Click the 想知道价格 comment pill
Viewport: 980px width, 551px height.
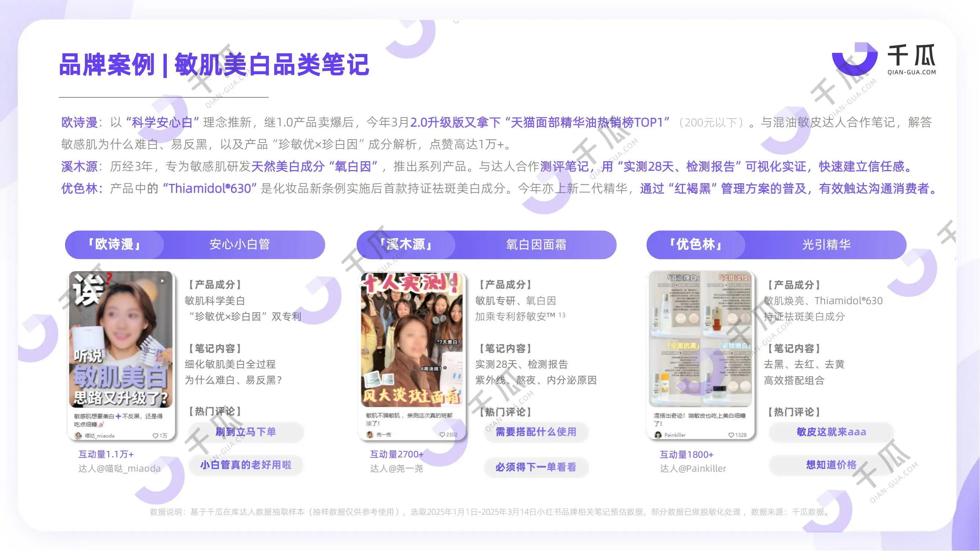[x=831, y=465]
